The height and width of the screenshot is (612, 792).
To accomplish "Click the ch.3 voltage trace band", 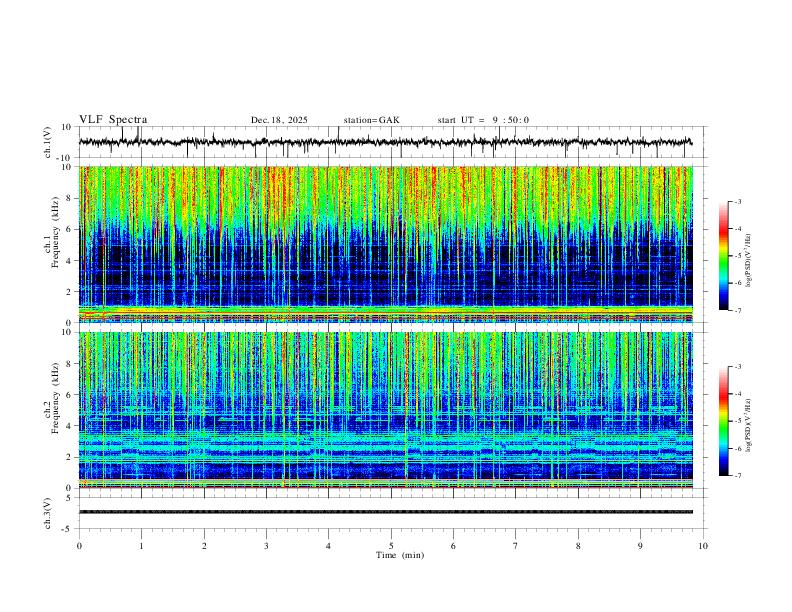I will (x=385, y=512).
